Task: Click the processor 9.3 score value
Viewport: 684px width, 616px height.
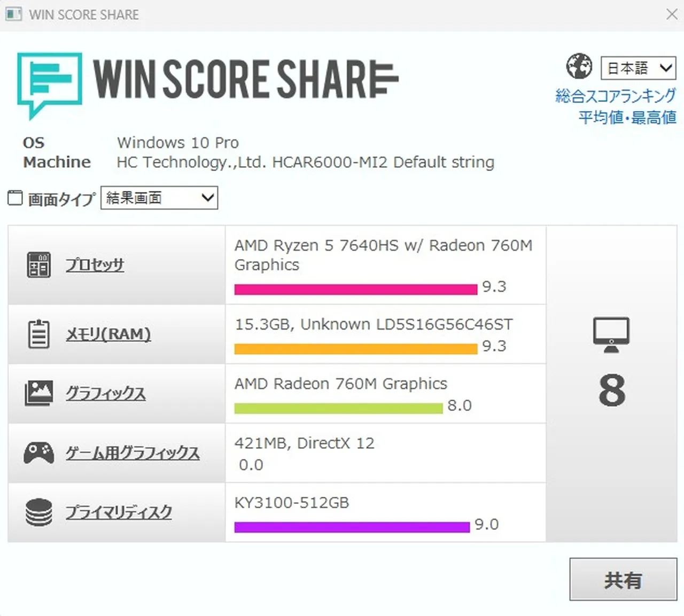Action: (494, 287)
